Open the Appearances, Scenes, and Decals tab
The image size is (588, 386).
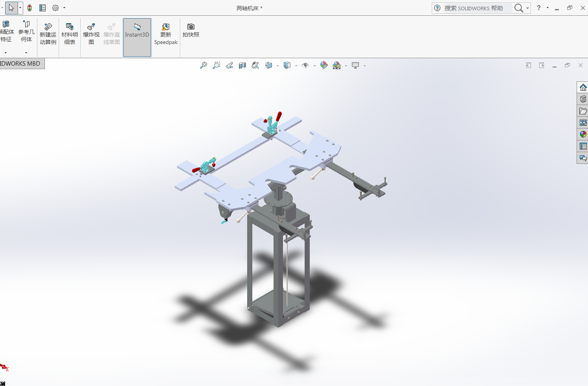click(583, 134)
